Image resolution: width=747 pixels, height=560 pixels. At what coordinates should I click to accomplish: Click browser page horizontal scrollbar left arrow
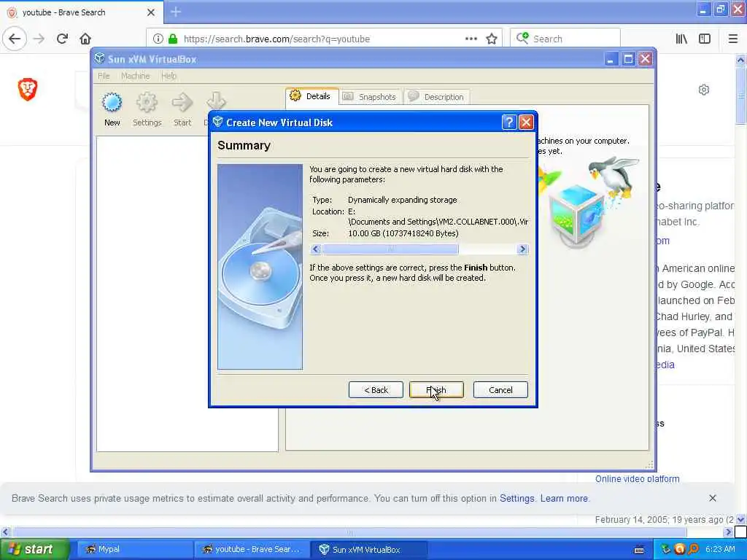(5, 532)
